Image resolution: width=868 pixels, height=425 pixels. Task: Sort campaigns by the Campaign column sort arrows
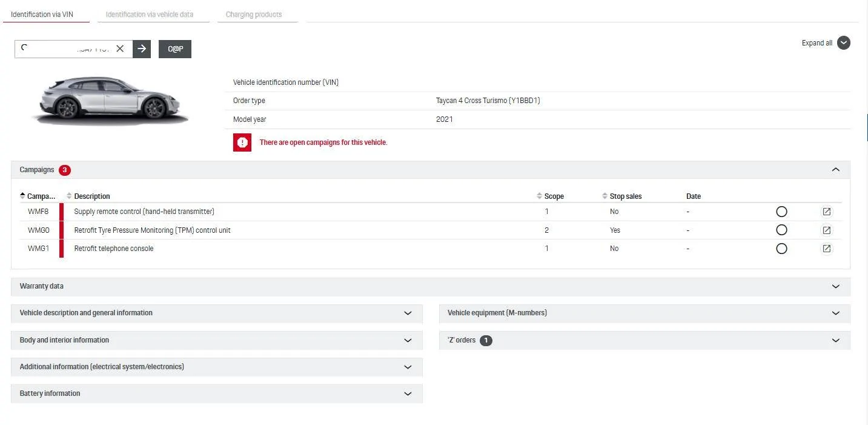coord(23,196)
